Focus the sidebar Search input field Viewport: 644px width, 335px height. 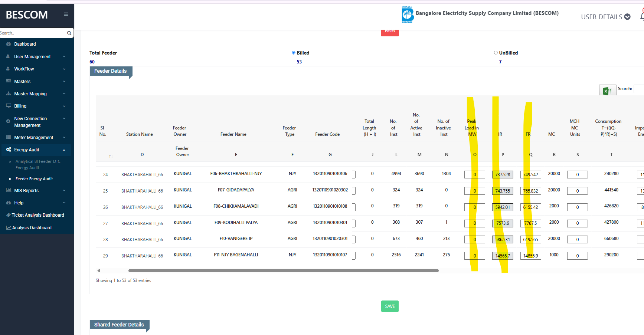tap(33, 33)
